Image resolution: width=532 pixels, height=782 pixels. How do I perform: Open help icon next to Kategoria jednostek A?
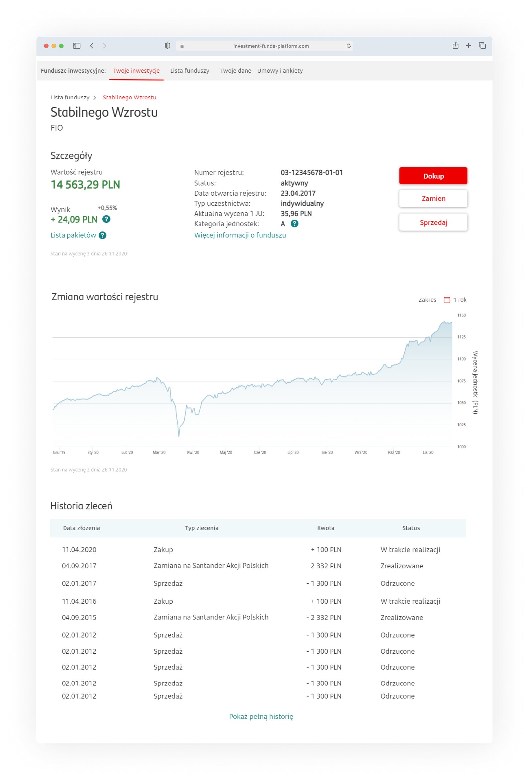(x=294, y=223)
